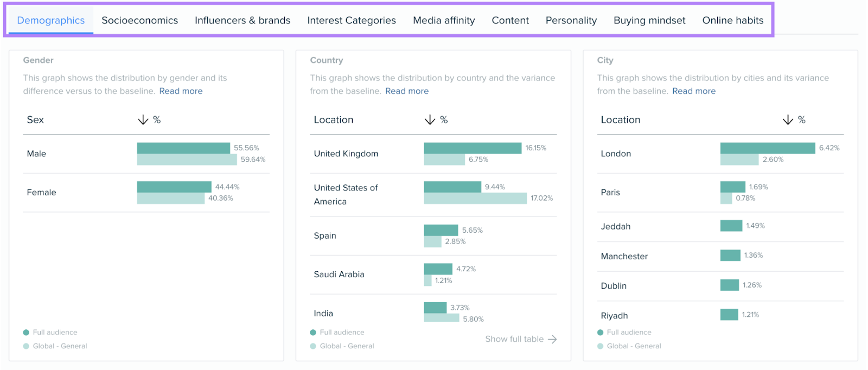The height and width of the screenshot is (370, 868).
Task: Follow Read more link in City card
Action: [694, 91]
